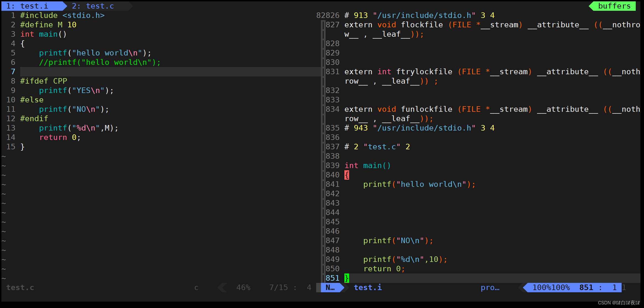Click the 'test.c' status line filename

tap(20, 288)
